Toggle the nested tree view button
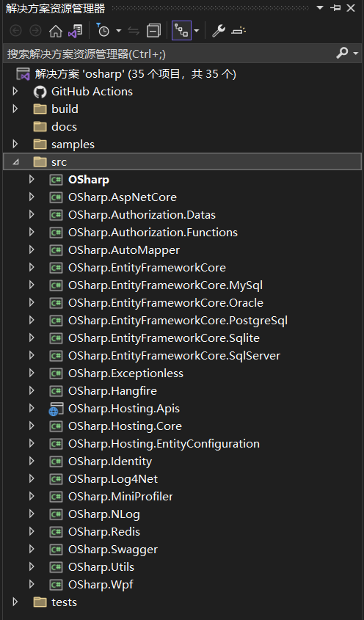This screenshot has height=620, width=364. tap(181, 30)
